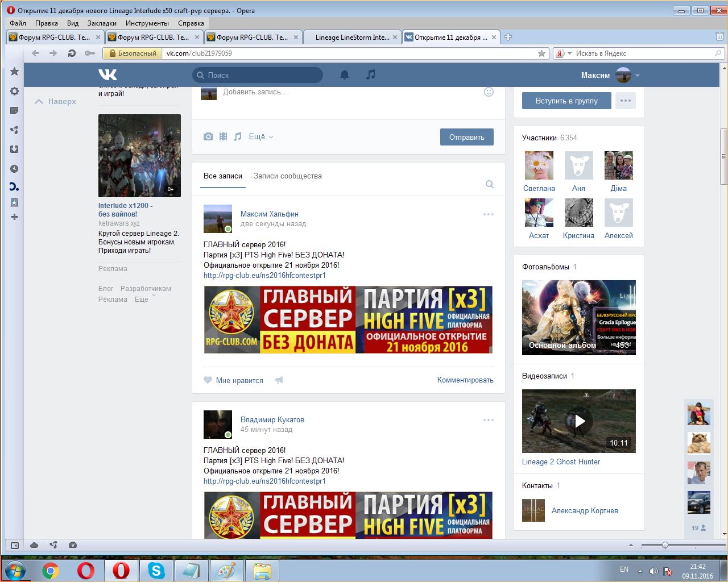Click the wall search magnifier icon
The image size is (728, 582).
[490, 184]
